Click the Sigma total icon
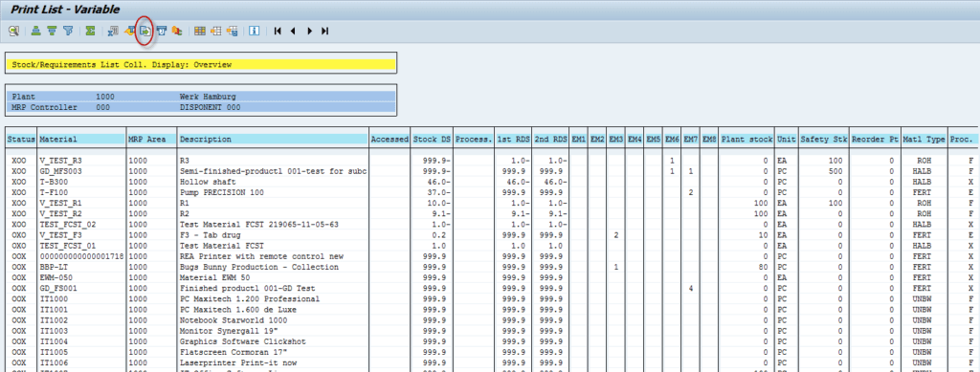Viewport: 980px width, 372px height. [x=91, y=31]
